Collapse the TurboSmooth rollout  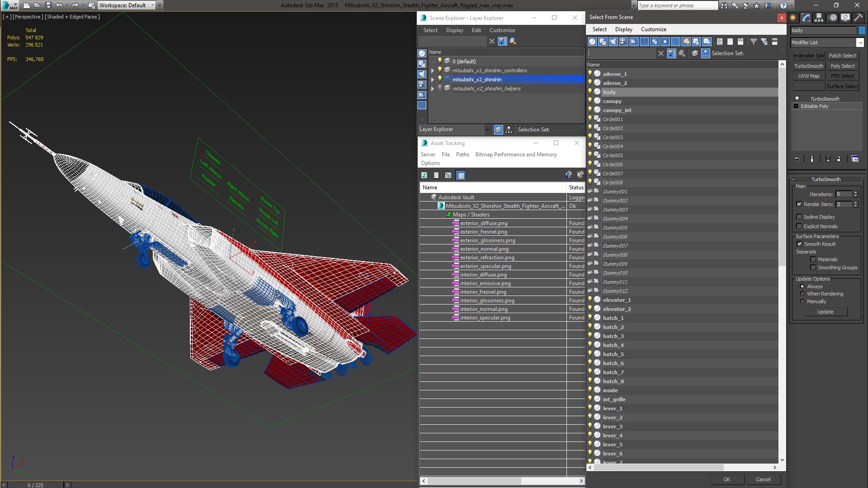click(x=826, y=179)
